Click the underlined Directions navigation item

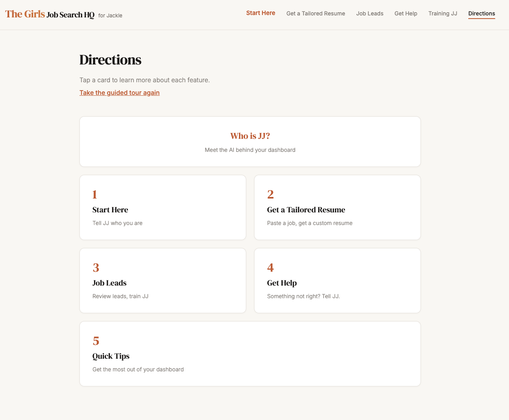[x=481, y=13]
